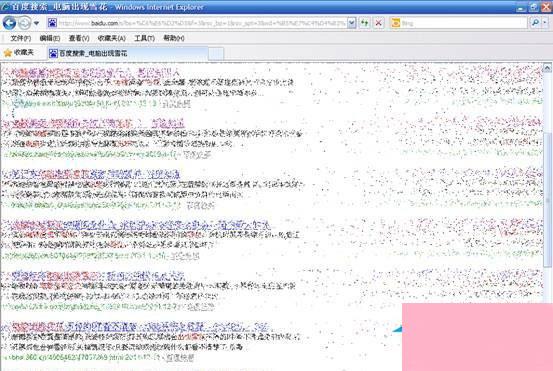This screenshot has height=371, width=553.
Task: Open the 文件(F) menu
Action: (x=21, y=38)
